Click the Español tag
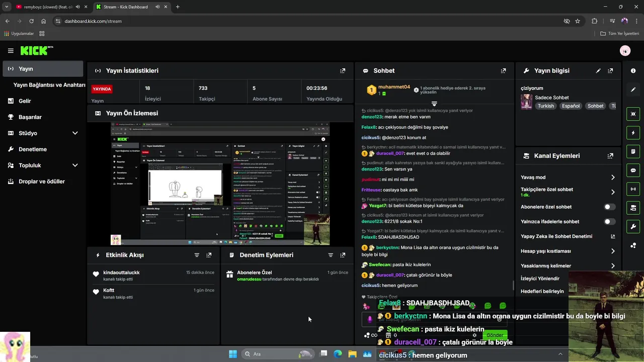 [571, 106]
